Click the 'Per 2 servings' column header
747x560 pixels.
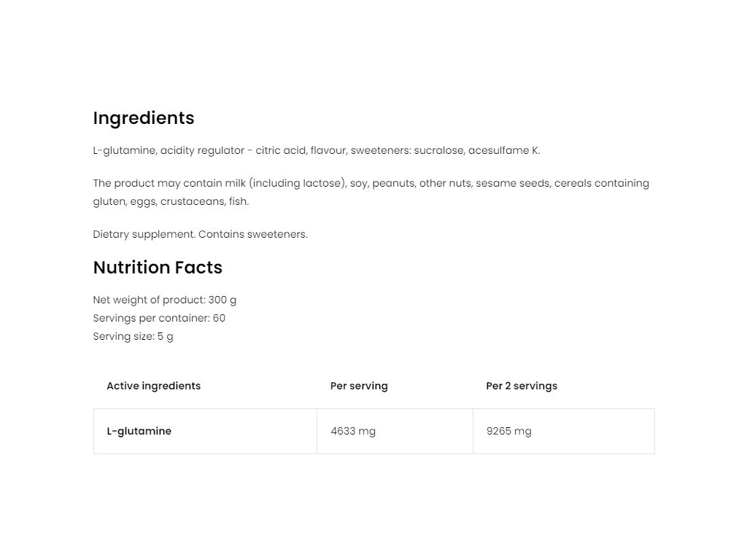(522, 386)
